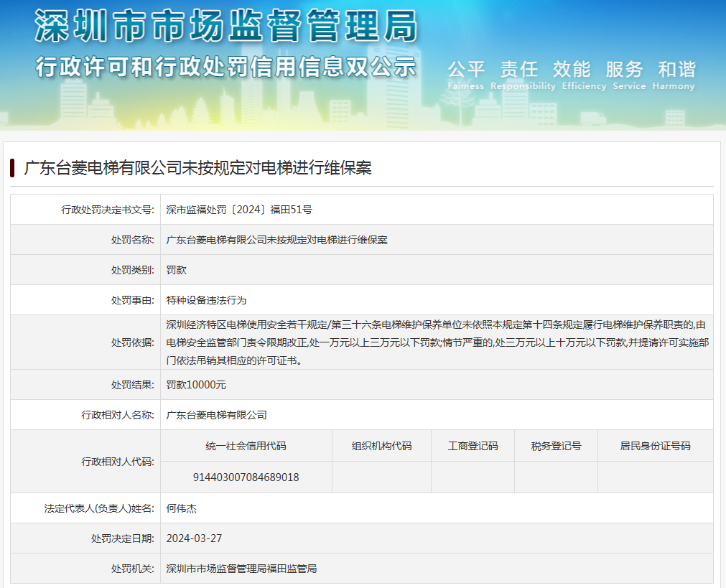The image size is (726, 588).
Task: Click the 处罚名称 label
Action: (132, 240)
